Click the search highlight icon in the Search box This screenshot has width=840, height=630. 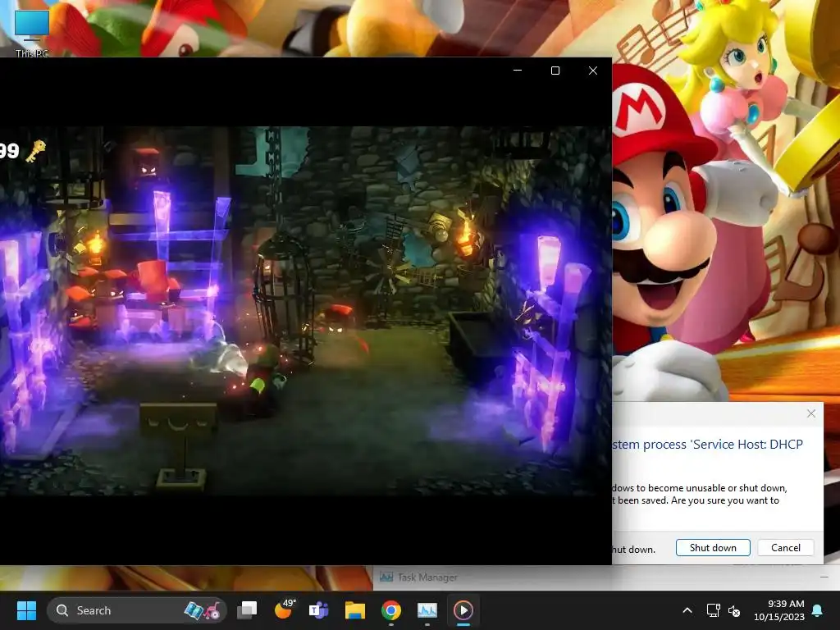click(x=202, y=610)
